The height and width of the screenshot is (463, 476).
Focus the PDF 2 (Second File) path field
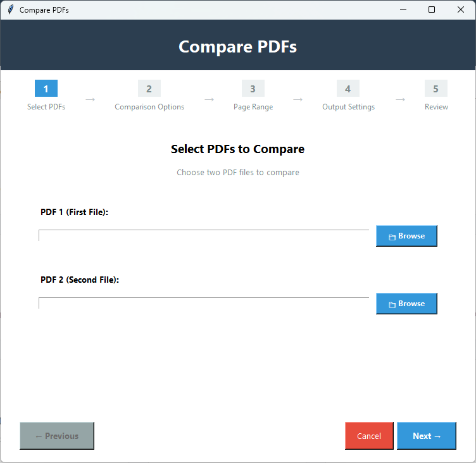(x=204, y=303)
